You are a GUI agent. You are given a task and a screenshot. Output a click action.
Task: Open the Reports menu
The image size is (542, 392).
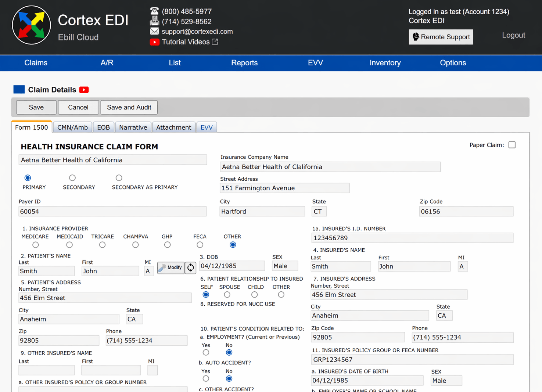coord(244,63)
